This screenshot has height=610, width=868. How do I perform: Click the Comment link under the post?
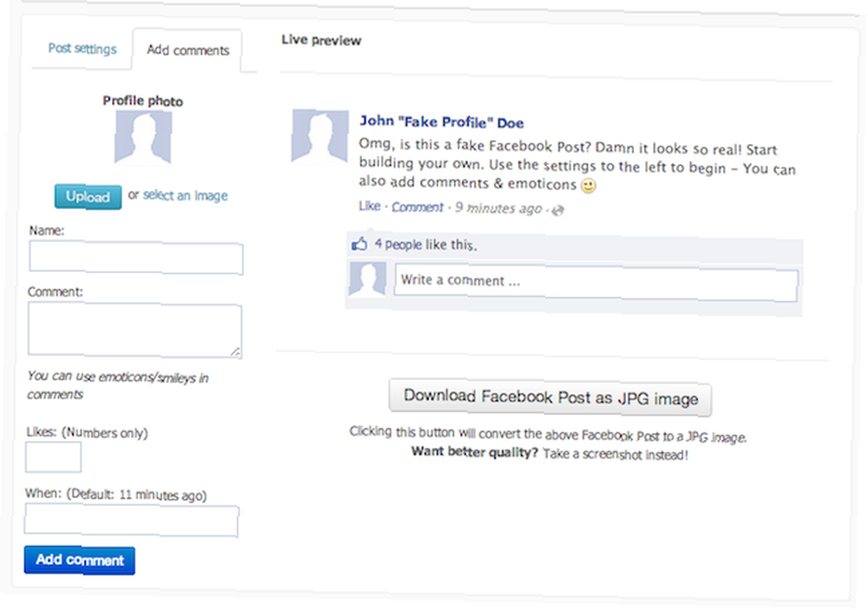pos(418,207)
